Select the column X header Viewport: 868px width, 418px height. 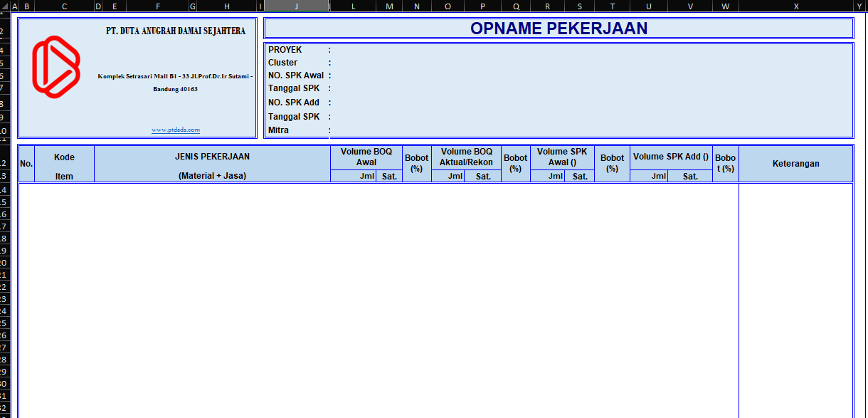point(795,6)
